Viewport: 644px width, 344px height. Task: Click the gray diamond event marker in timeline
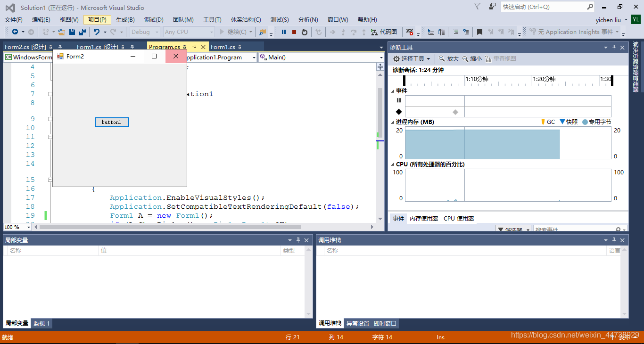(x=455, y=112)
